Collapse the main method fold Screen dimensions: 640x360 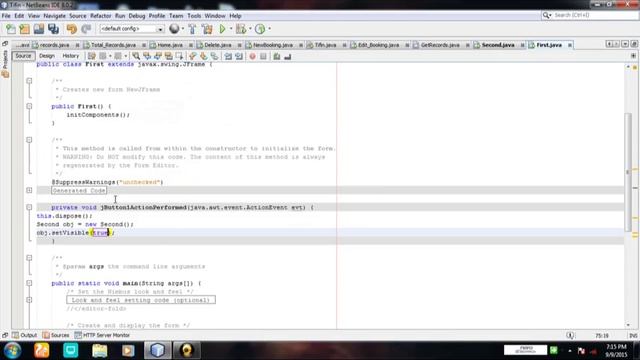click(29, 283)
